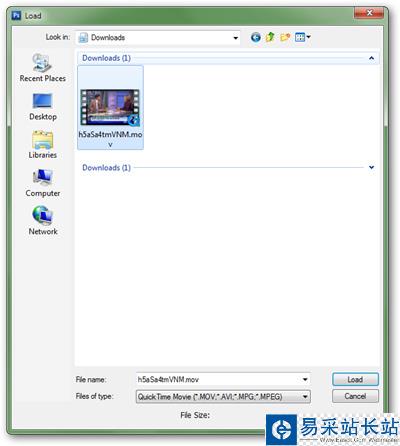
Task: Jump to Desktop location
Action: click(43, 107)
